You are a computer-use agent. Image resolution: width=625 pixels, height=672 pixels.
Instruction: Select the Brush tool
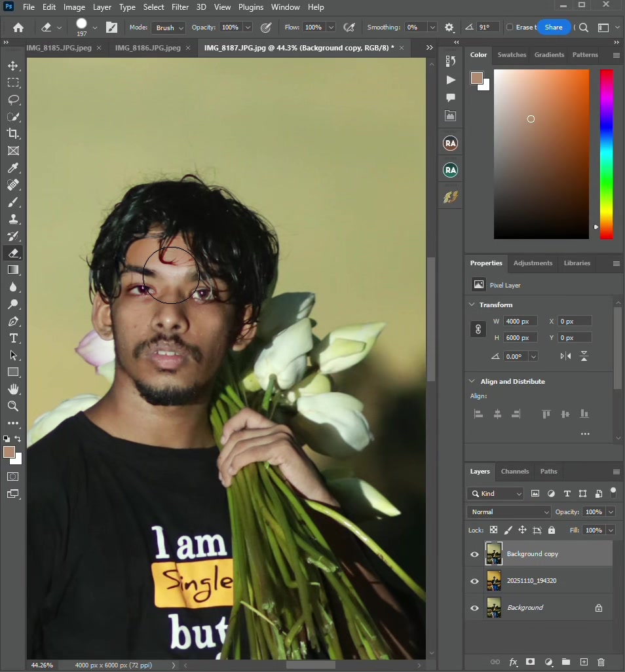click(13, 202)
